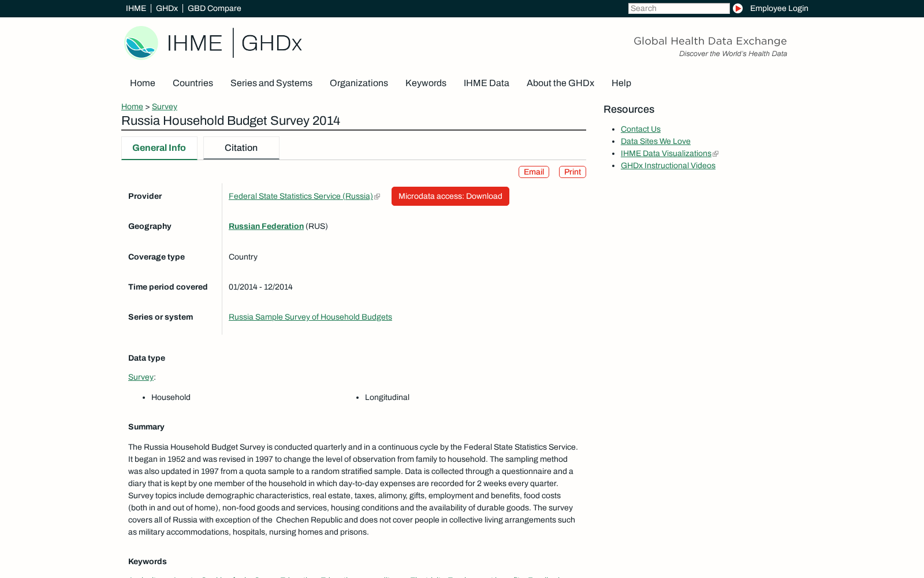Open the IHME Data Visualizations link
The image size is (924, 578).
(x=666, y=153)
